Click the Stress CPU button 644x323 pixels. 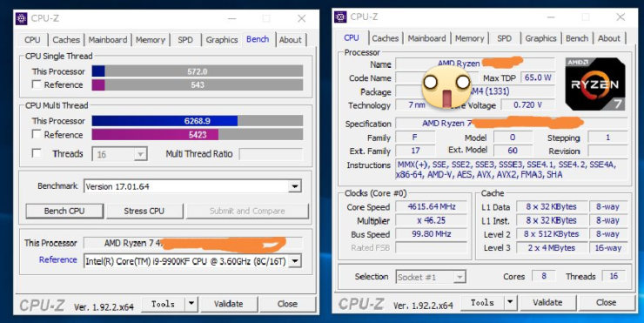[x=144, y=211]
